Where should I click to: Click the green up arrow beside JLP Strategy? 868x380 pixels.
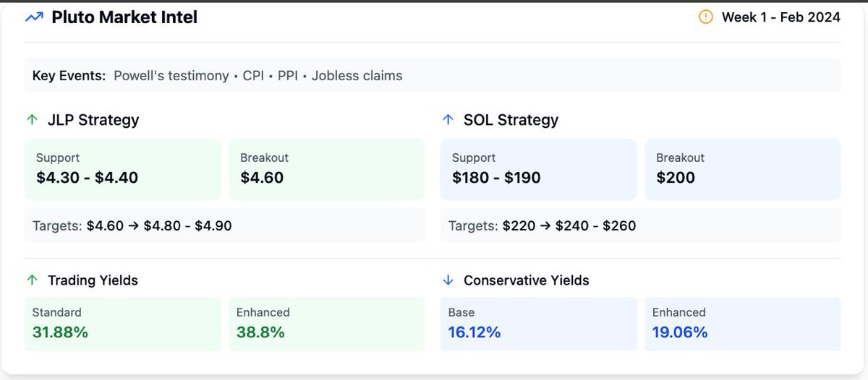click(x=32, y=120)
